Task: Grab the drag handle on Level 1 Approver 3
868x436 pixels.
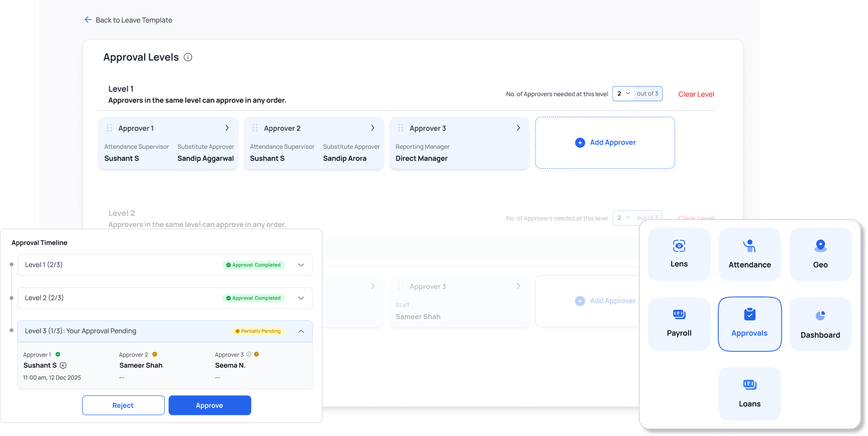Action: pyautogui.click(x=401, y=128)
